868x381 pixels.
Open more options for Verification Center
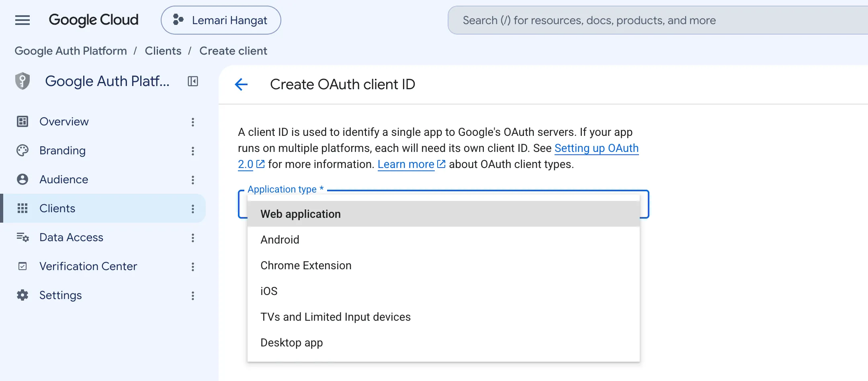tap(193, 266)
